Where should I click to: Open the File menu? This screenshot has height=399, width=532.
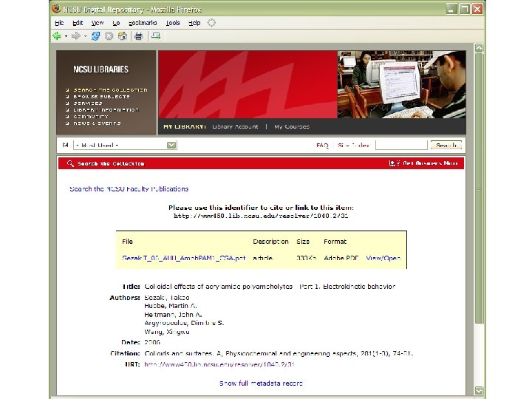click(x=59, y=23)
